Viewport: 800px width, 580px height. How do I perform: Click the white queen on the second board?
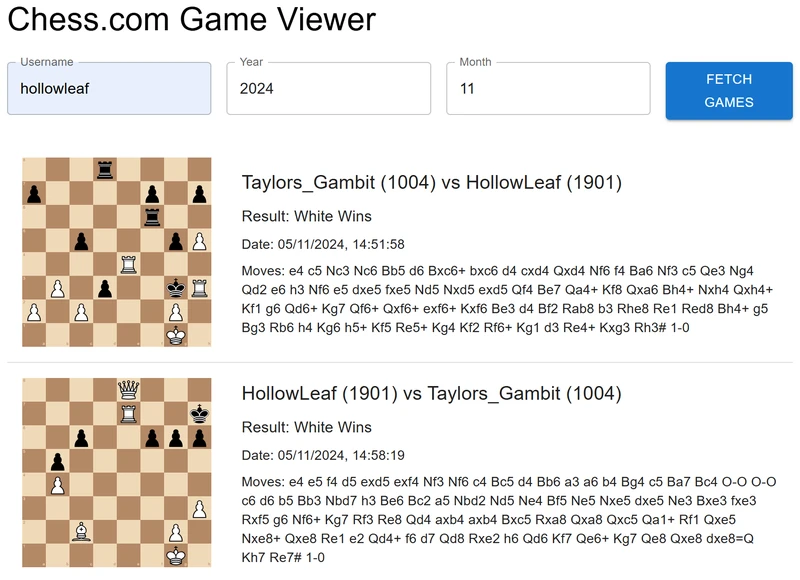(128, 390)
